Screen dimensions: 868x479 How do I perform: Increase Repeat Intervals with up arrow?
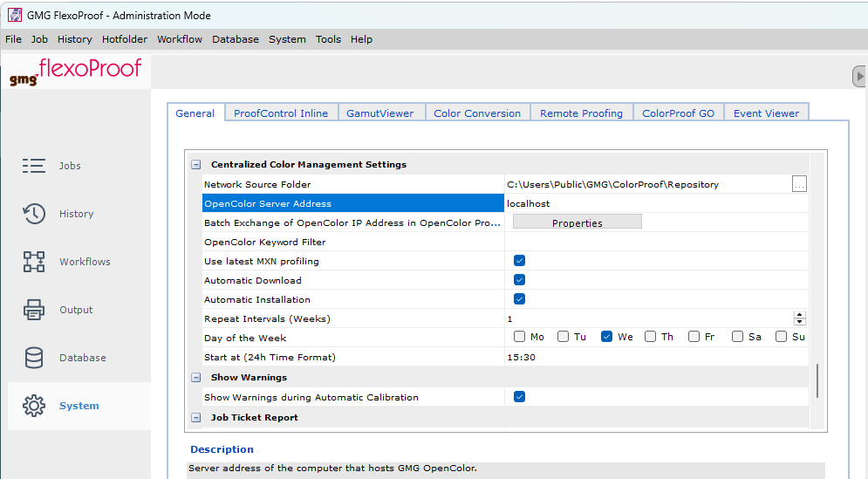799,315
